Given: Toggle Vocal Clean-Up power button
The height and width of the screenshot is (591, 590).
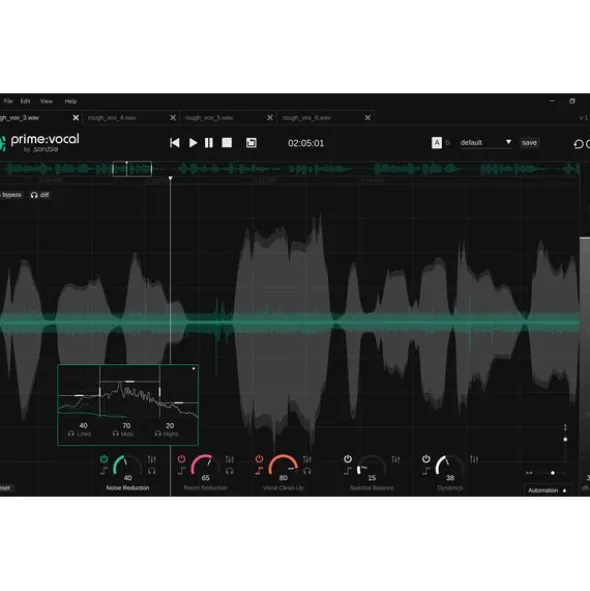Looking at the screenshot, I should pyautogui.click(x=259, y=459).
